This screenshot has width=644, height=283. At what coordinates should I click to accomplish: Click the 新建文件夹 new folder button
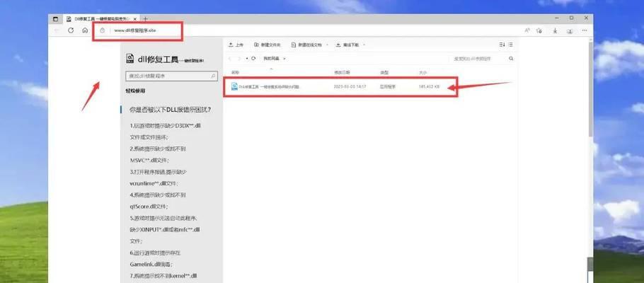point(268,45)
